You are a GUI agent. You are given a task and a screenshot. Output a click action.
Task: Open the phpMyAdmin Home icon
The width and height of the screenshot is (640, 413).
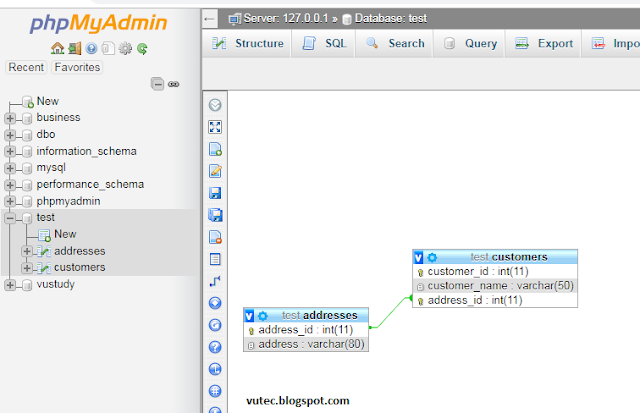[57, 49]
